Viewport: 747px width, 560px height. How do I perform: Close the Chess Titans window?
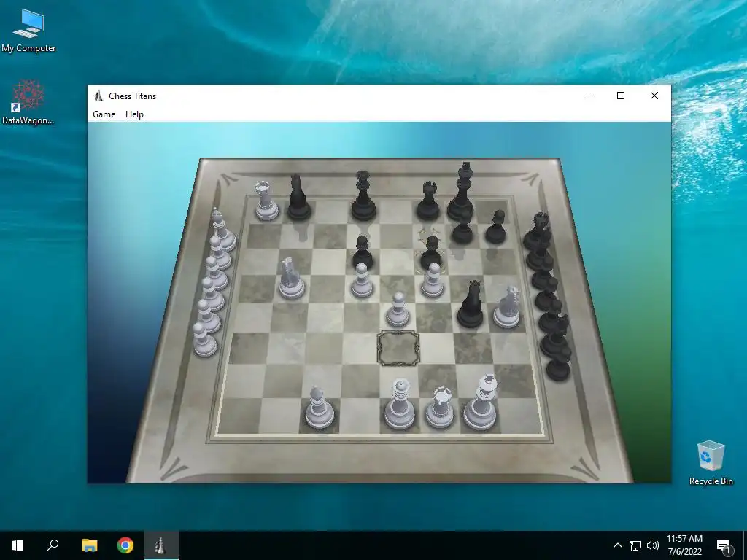(654, 96)
